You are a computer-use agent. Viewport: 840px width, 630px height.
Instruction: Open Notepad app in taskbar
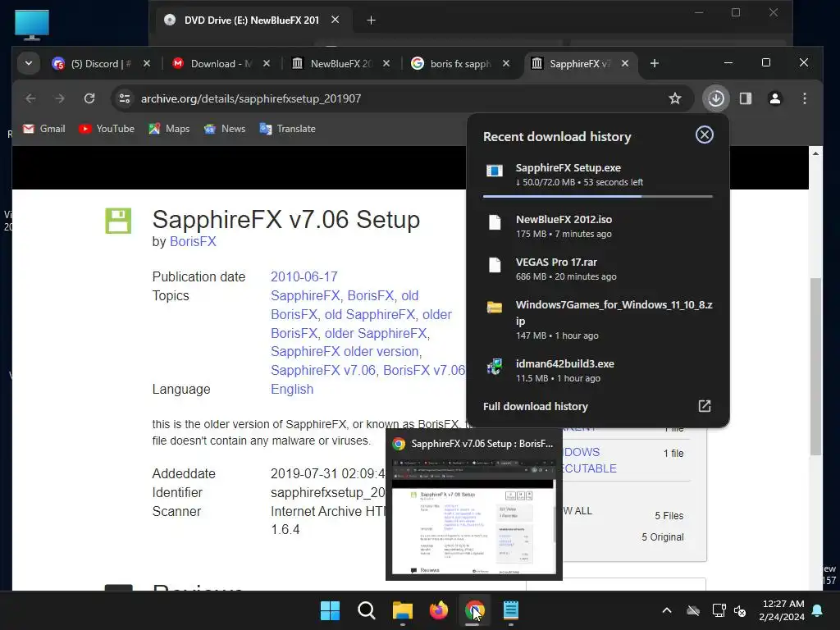tap(510, 610)
